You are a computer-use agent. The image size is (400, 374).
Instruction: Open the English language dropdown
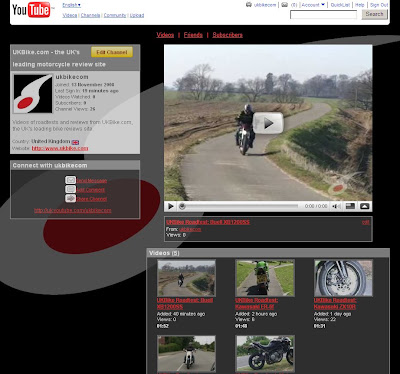point(71,5)
